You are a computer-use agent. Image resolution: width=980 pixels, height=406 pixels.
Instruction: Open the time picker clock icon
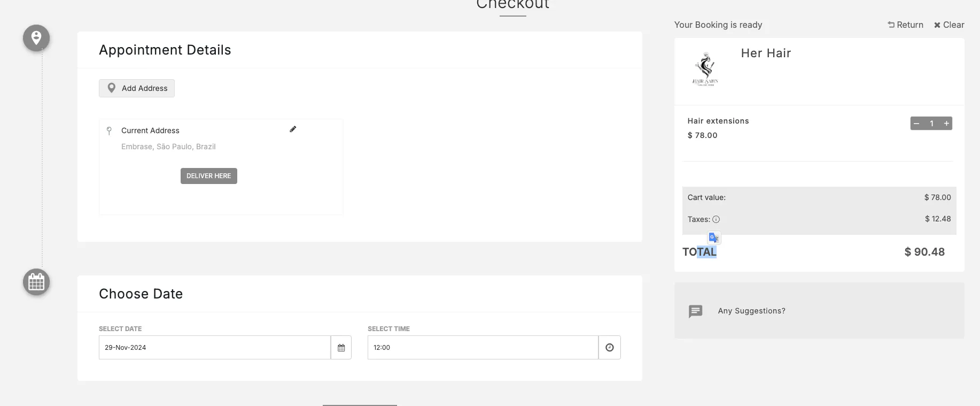(609, 348)
